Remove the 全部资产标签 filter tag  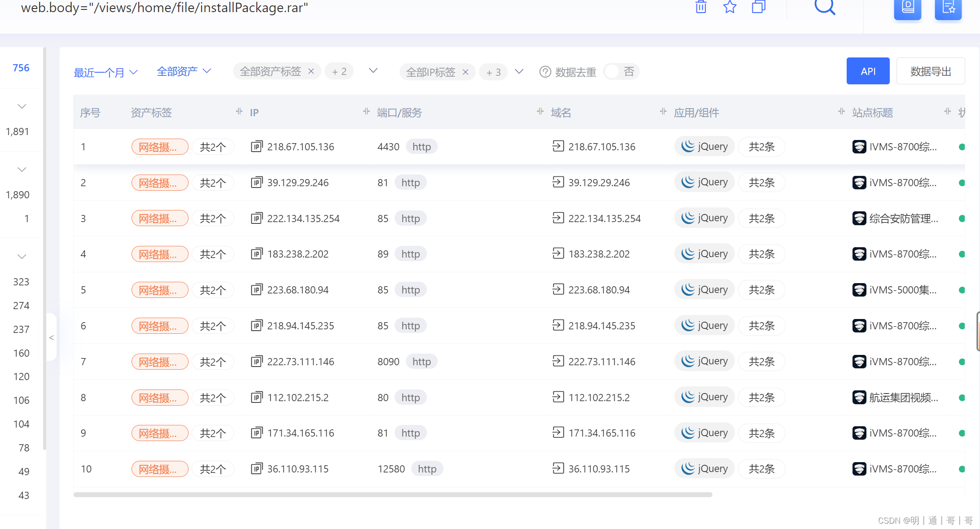[x=311, y=71]
